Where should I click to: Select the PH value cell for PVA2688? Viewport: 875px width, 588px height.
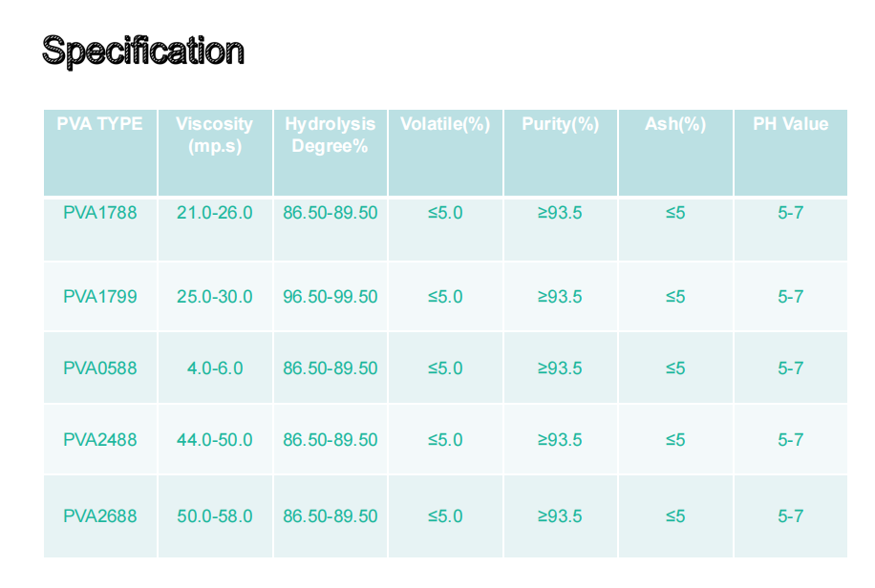[x=790, y=516]
